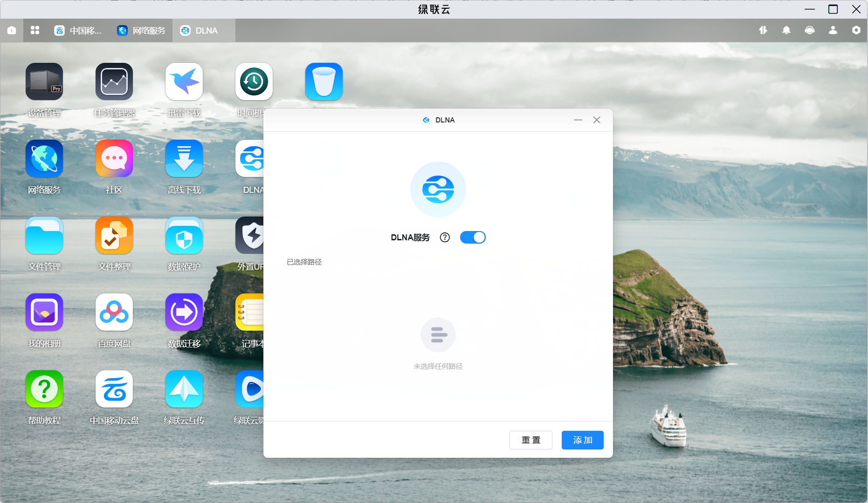Screen dimensions: 868x503
Task: Minimize the DLNA dialog window
Action: [578, 120]
